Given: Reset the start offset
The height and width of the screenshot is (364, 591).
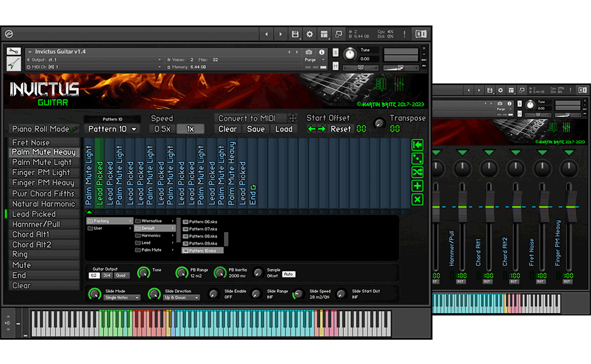Looking at the screenshot, I should pos(341,129).
